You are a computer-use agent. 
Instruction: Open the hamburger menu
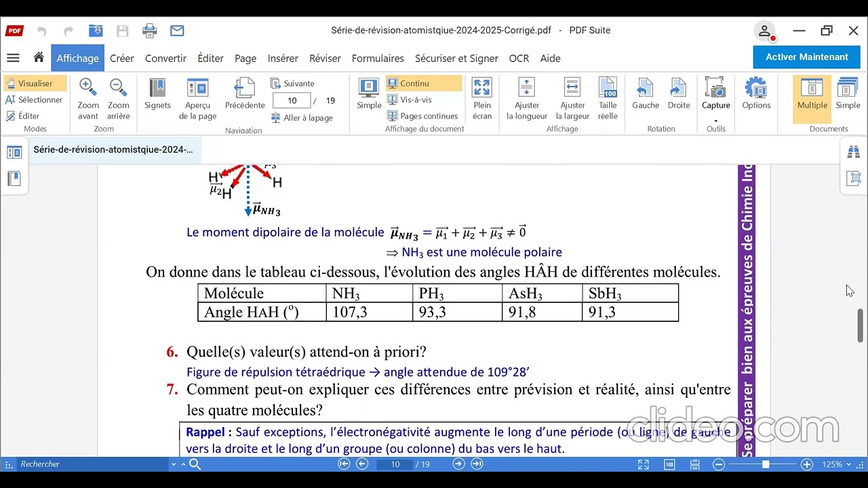tap(13, 58)
